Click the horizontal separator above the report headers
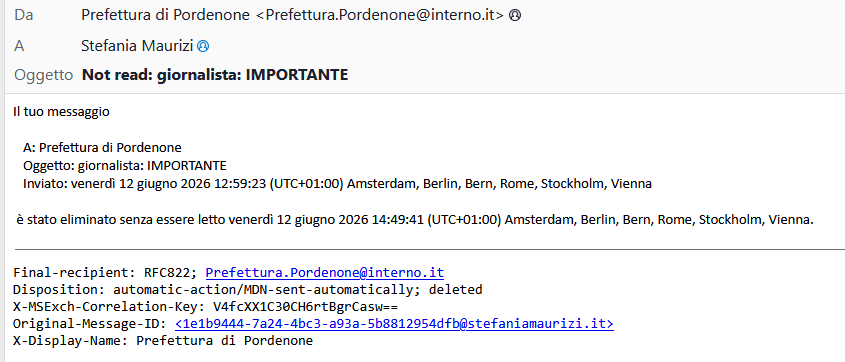The height and width of the screenshot is (362, 845). (x=430, y=249)
